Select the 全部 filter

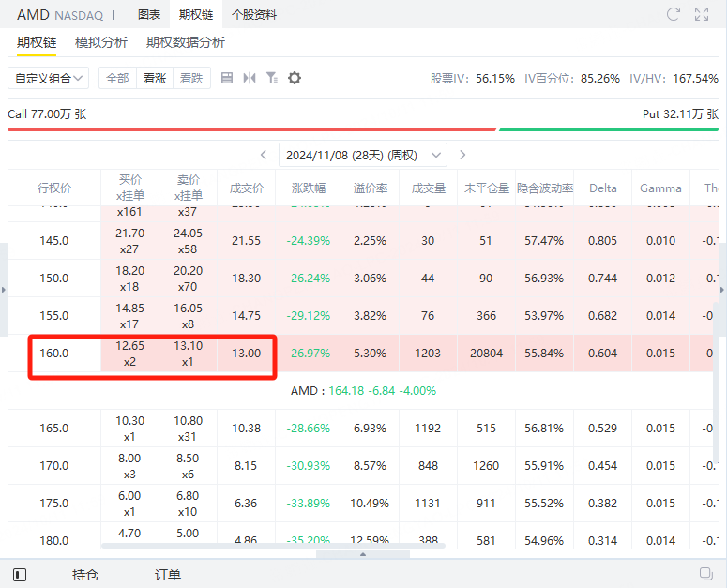(x=117, y=78)
